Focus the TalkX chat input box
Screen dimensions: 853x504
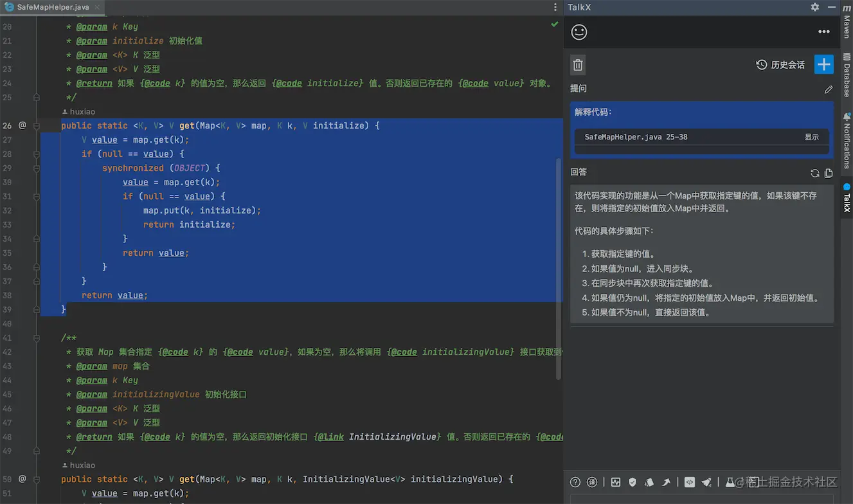702,499
